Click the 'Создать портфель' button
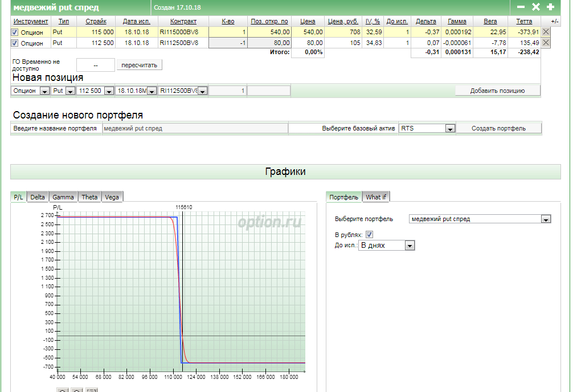The image size is (577, 392). point(498,128)
